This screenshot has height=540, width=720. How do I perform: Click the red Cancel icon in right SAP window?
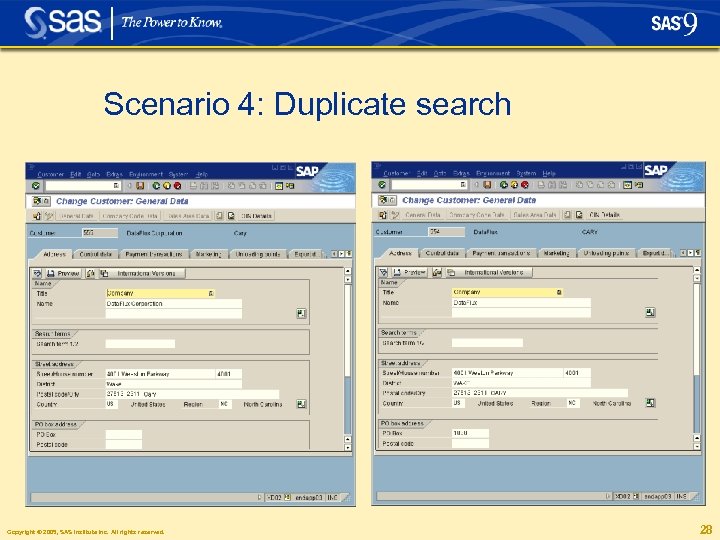click(x=525, y=185)
